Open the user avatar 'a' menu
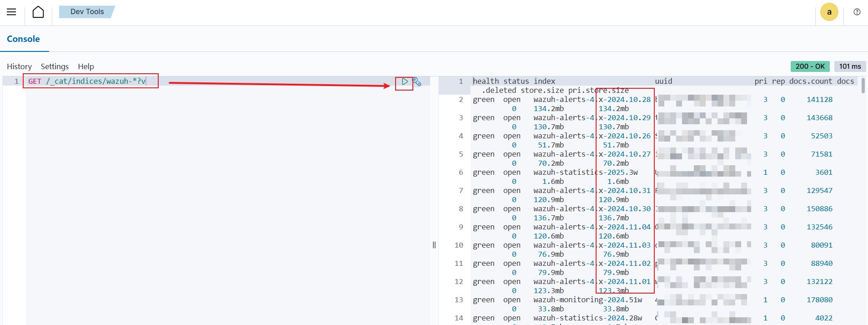Image resolution: width=868 pixels, height=325 pixels. pyautogui.click(x=829, y=12)
